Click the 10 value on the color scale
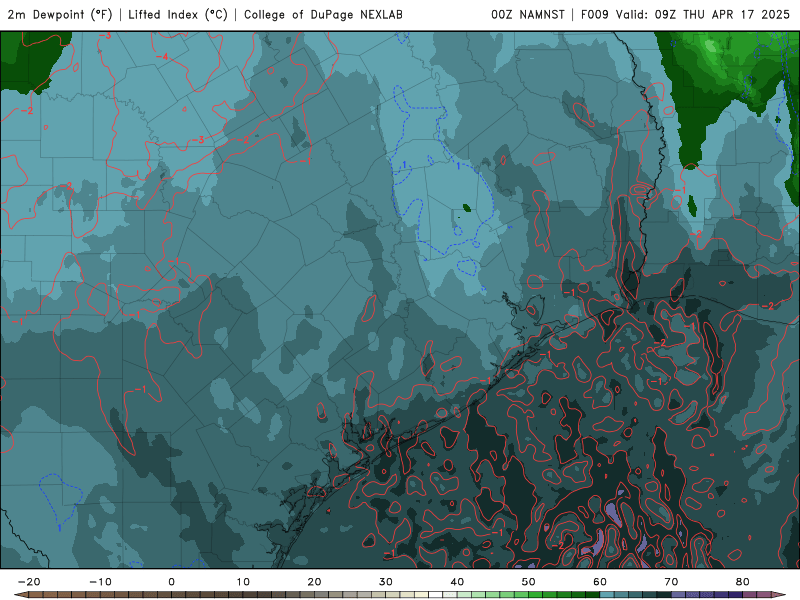 point(243,582)
